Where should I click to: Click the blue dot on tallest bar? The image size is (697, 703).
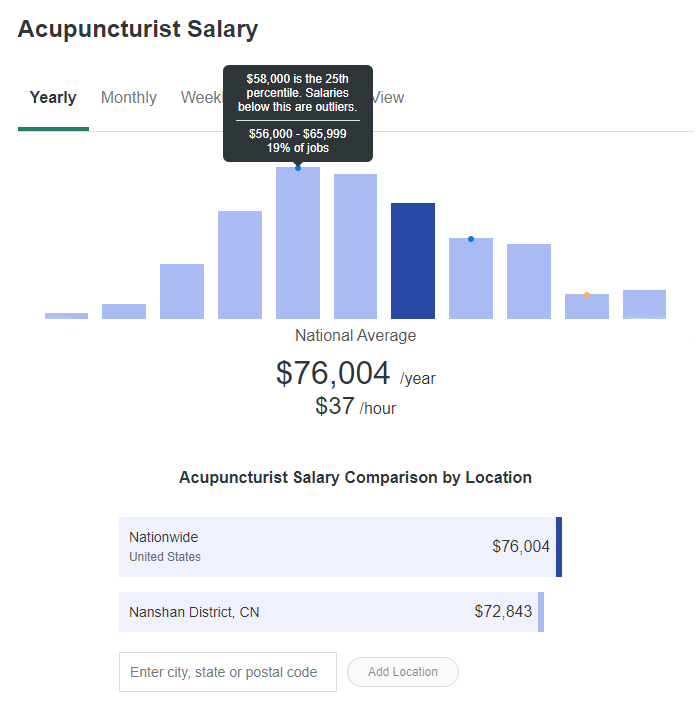coord(298,168)
